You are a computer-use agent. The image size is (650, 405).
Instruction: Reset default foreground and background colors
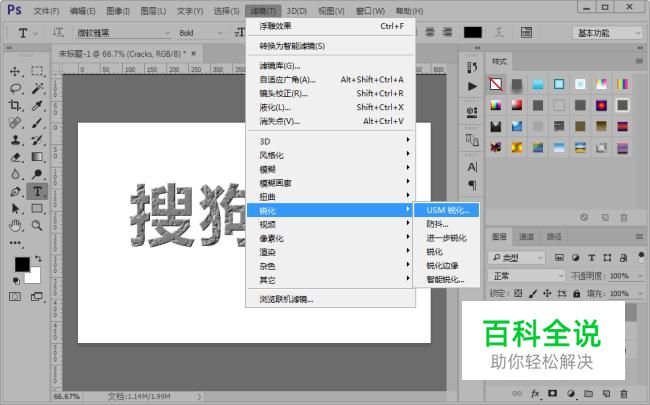click(16, 281)
